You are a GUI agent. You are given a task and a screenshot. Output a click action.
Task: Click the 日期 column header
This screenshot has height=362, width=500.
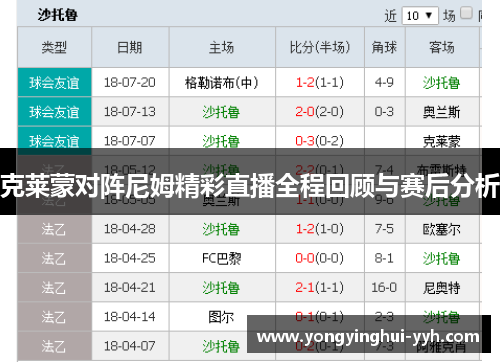pyautogui.click(x=130, y=47)
